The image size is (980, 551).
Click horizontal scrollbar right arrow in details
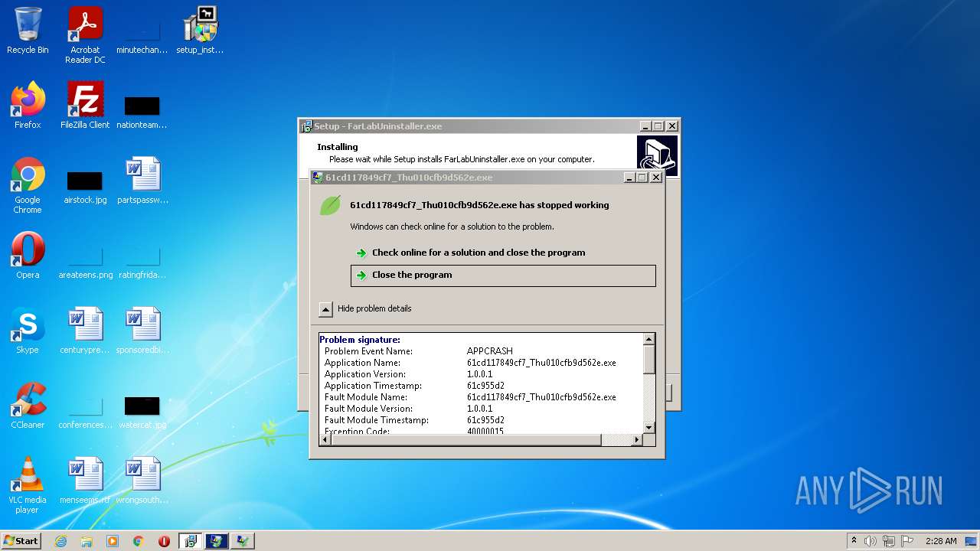click(x=636, y=439)
